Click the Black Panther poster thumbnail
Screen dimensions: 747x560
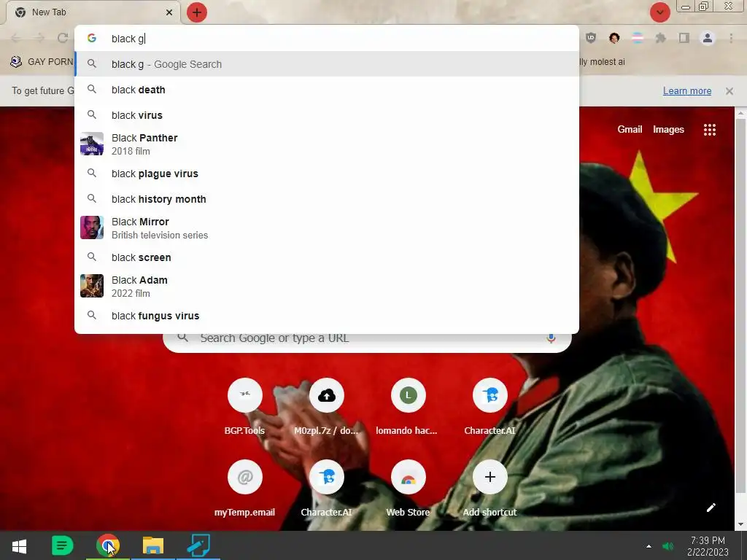(x=92, y=144)
